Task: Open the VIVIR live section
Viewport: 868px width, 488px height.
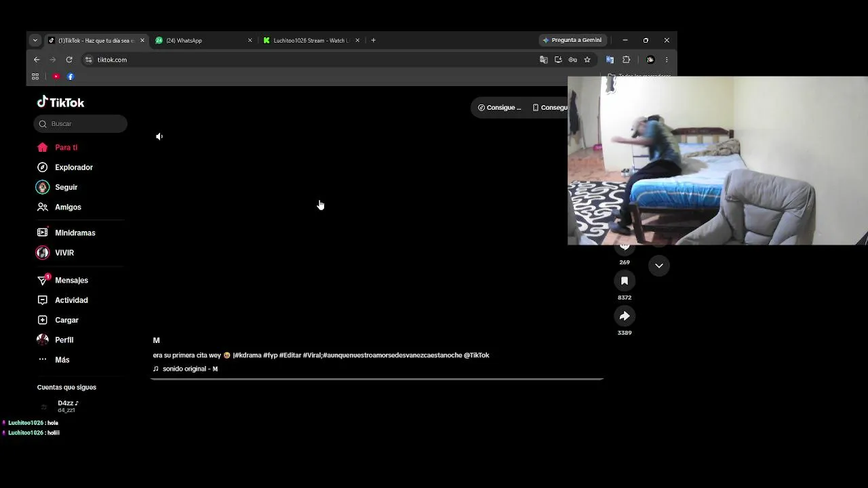Action: (56, 253)
